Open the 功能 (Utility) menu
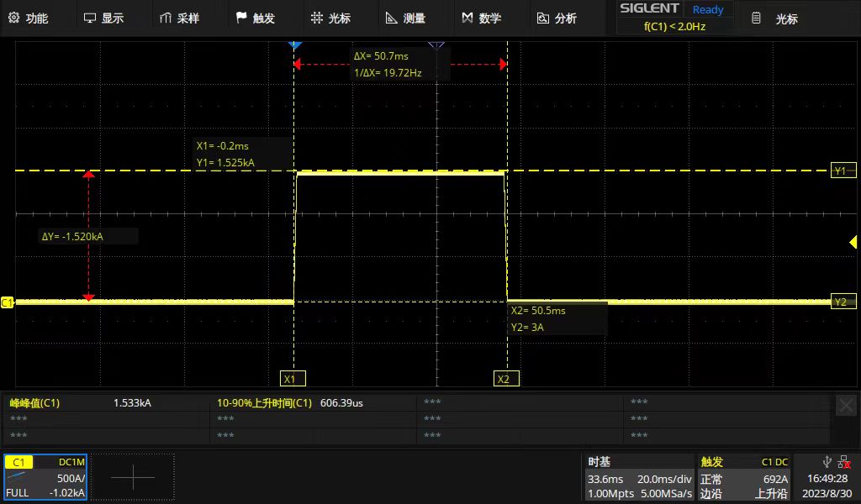 pos(28,18)
